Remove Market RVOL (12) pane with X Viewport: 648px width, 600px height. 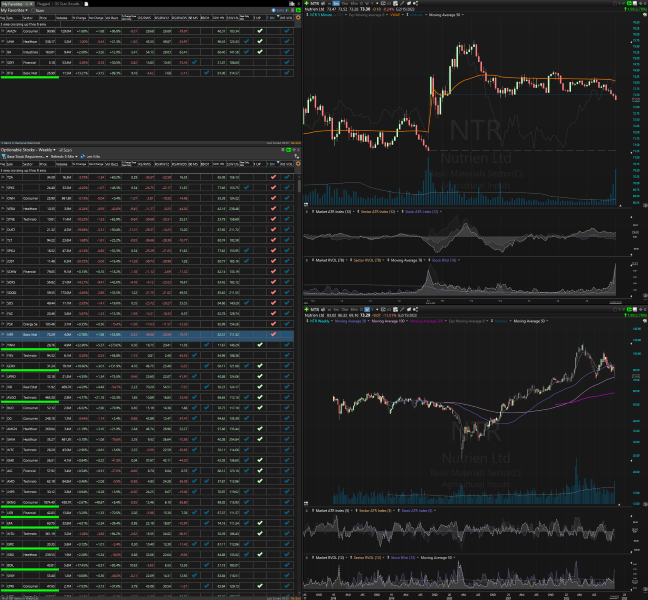click(307, 557)
